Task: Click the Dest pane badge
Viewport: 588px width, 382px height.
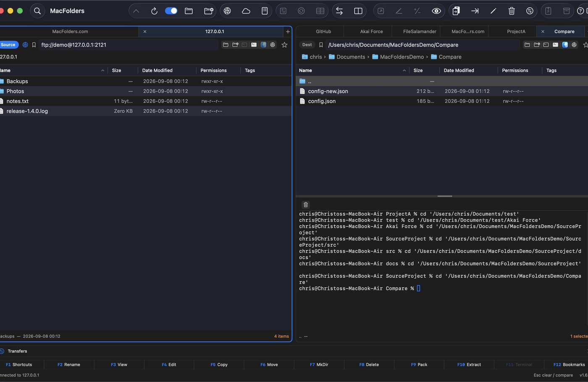Action: pos(307,45)
